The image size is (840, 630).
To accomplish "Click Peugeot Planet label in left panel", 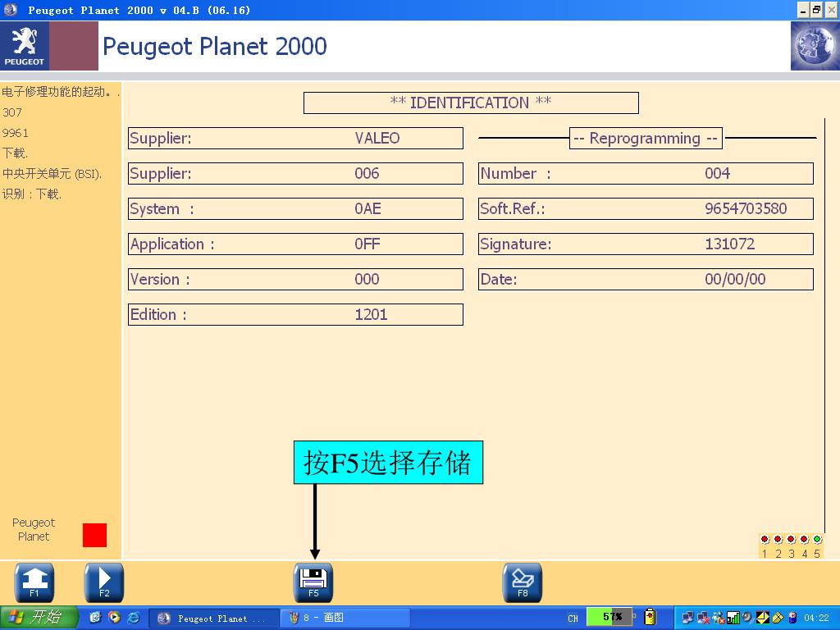I will tap(33, 529).
